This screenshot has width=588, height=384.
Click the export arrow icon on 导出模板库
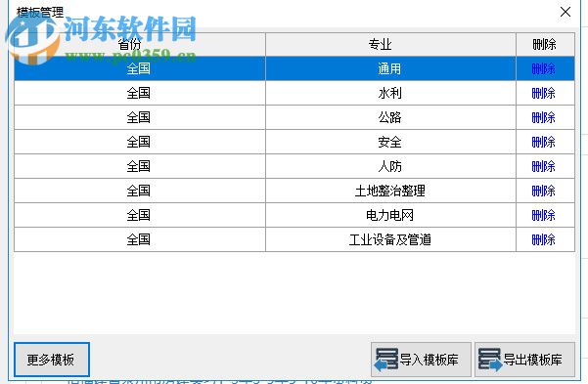(x=490, y=360)
